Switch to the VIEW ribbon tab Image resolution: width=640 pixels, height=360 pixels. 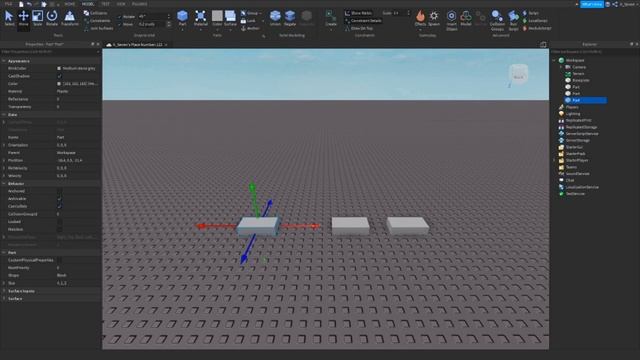click(x=121, y=4)
